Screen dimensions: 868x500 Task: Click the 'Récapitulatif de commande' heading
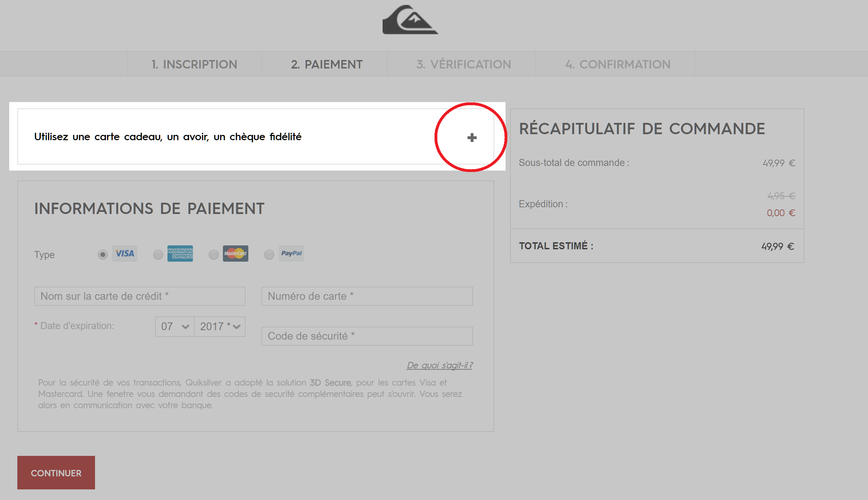click(642, 129)
